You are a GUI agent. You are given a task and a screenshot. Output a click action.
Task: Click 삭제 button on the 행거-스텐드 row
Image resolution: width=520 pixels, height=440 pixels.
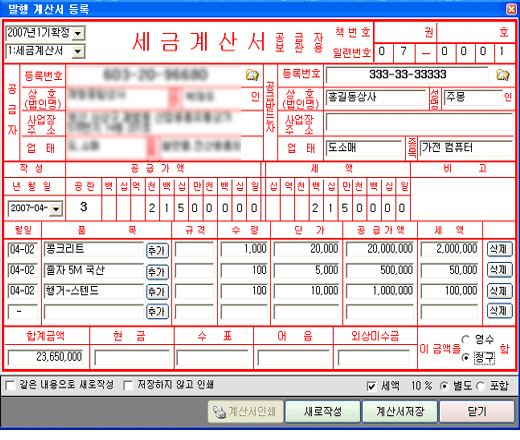(x=500, y=291)
